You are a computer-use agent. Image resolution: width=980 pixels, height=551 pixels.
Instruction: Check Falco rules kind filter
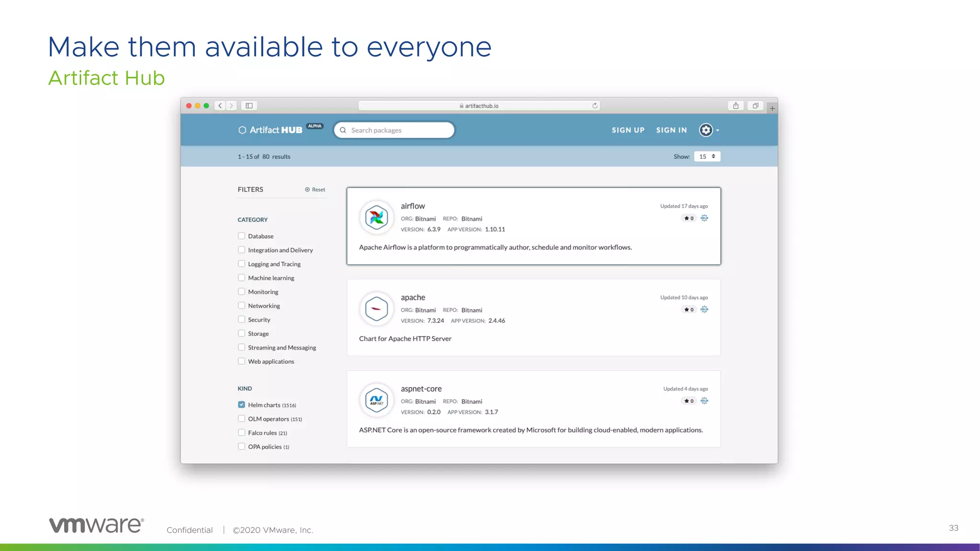point(242,432)
